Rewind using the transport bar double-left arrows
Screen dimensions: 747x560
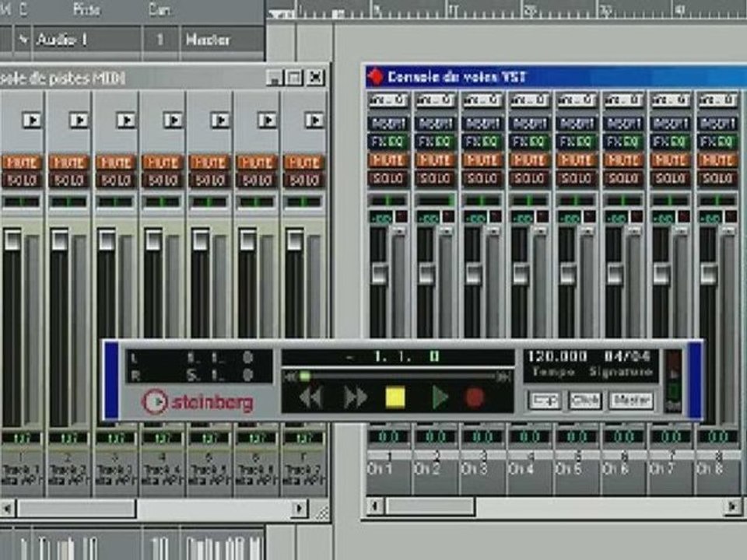[x=311, y=397]
